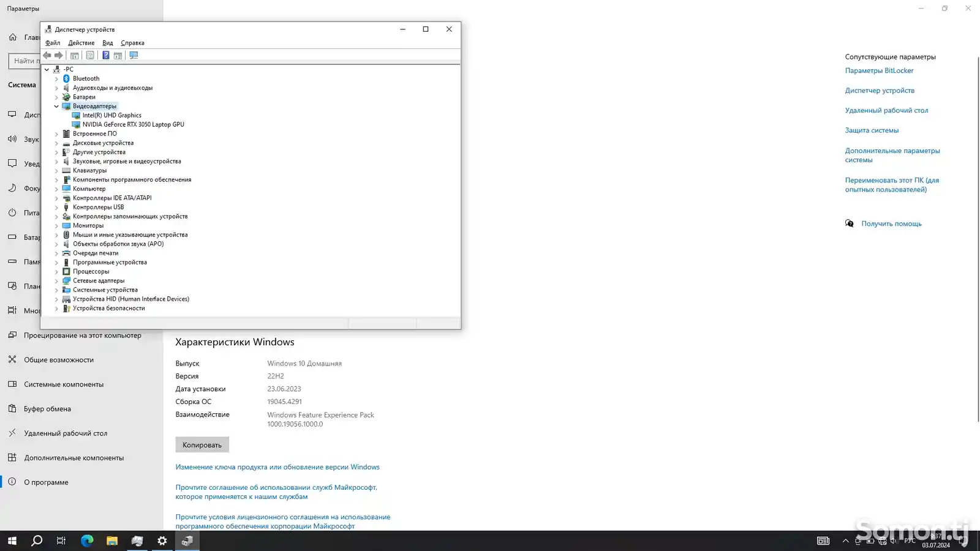The image size is (980, 551).
Task: Open the Действие menu
Action: (81, 43)
